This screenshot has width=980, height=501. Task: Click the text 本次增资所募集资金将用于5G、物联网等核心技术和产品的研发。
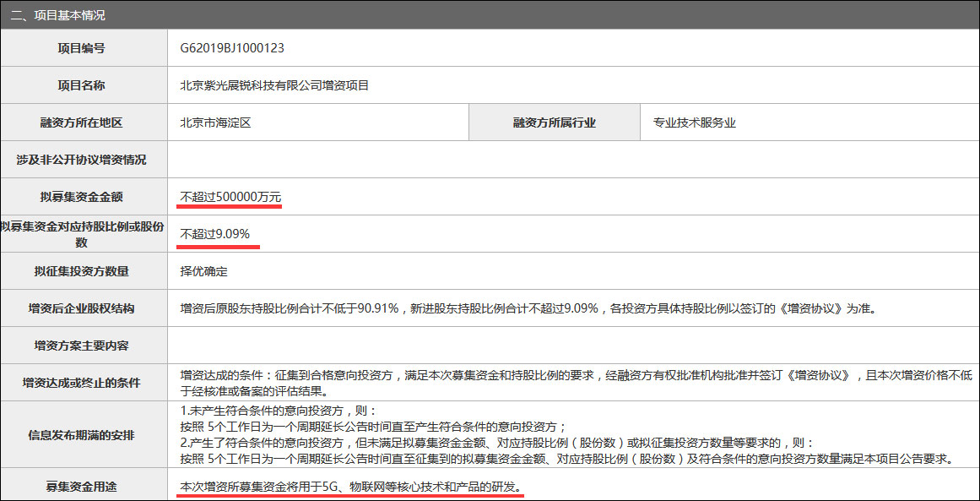pos(350,486)
